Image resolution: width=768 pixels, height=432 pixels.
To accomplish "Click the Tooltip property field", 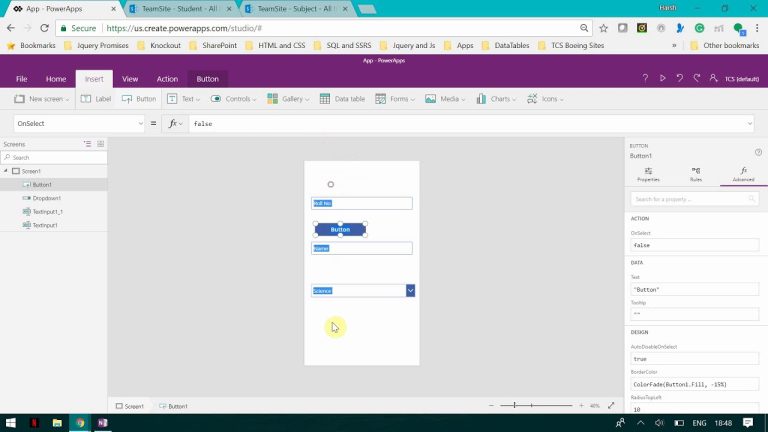I will [695, 314].
